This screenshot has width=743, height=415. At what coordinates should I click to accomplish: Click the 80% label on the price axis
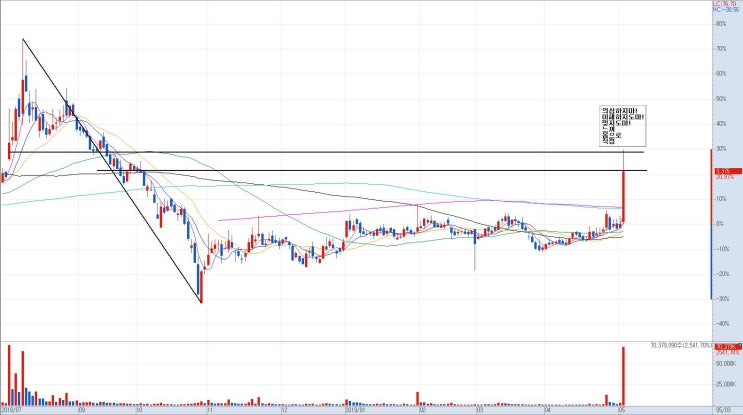[721, 24]
